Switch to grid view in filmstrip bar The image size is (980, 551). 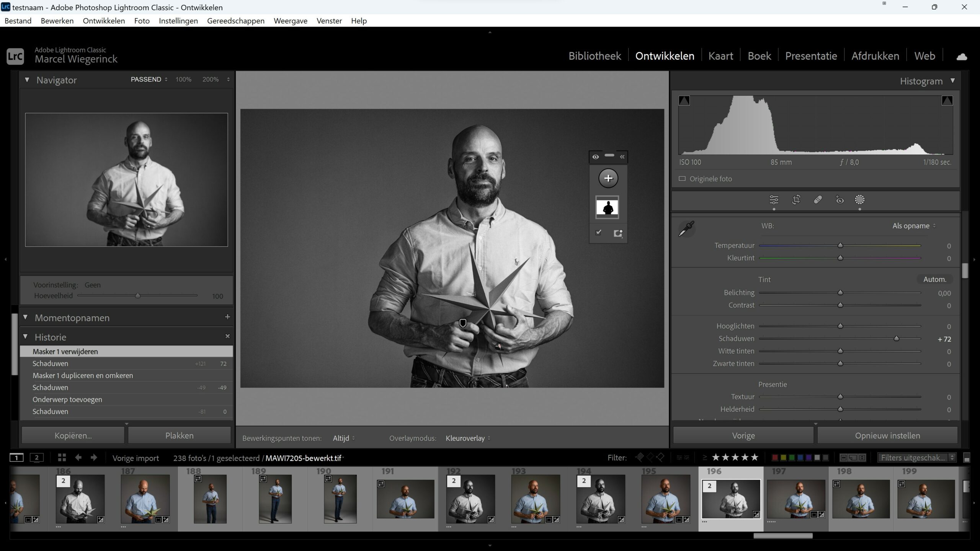click(x=62, y=458)
